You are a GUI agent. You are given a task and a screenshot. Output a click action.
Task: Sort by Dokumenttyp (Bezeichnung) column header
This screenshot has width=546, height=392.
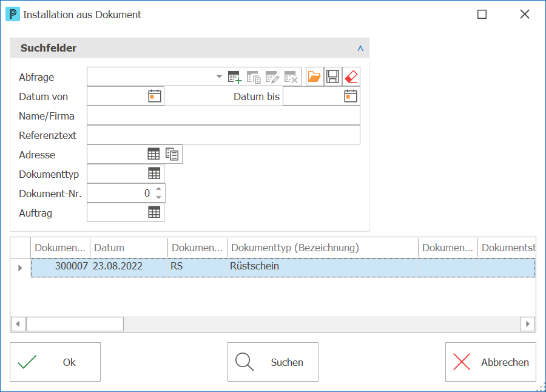[323, 248]
